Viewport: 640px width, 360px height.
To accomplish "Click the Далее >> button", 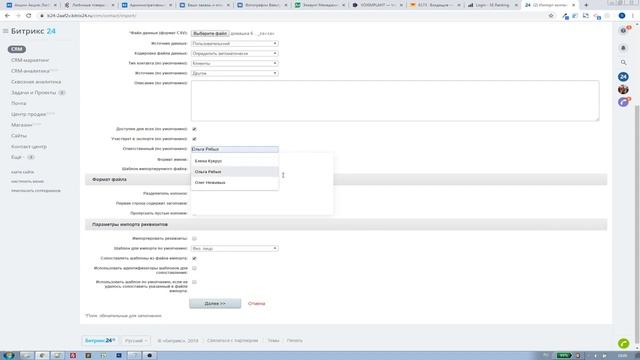I will [215, 304].
